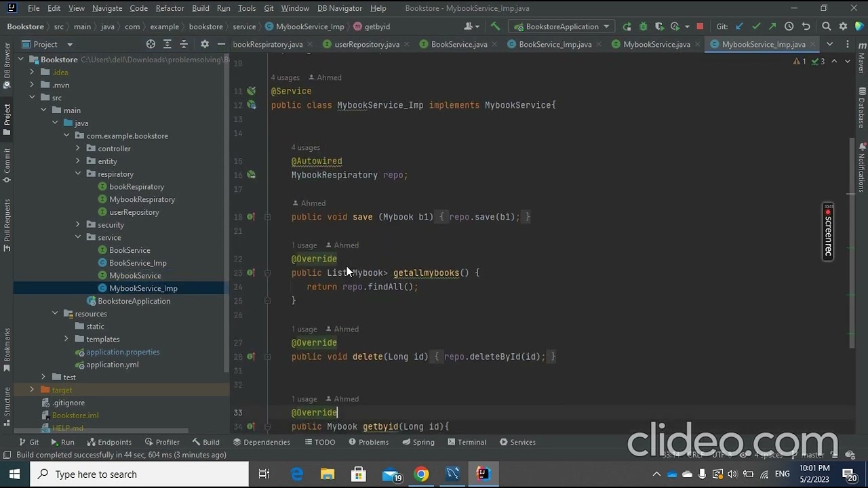The image size is (868, 488).
Task: Open the Build menu
Action: click(x=201, y=8)
